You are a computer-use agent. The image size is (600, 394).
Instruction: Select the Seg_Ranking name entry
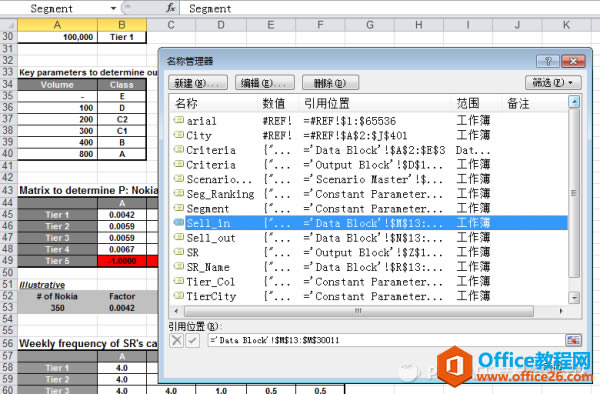point(369,194)
